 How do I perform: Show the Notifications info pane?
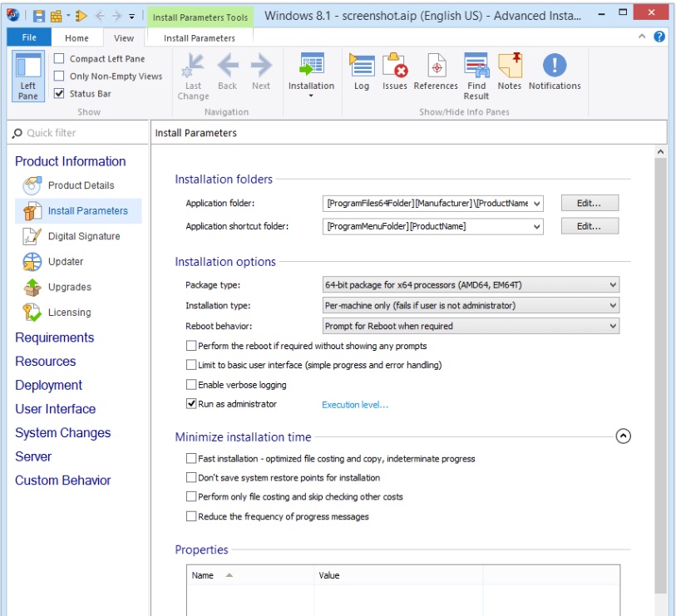click(x=555, y=71)
